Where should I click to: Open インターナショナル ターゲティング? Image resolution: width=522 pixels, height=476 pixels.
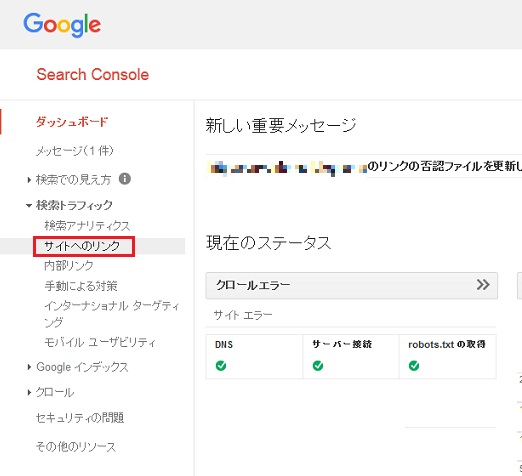[112, 314]
